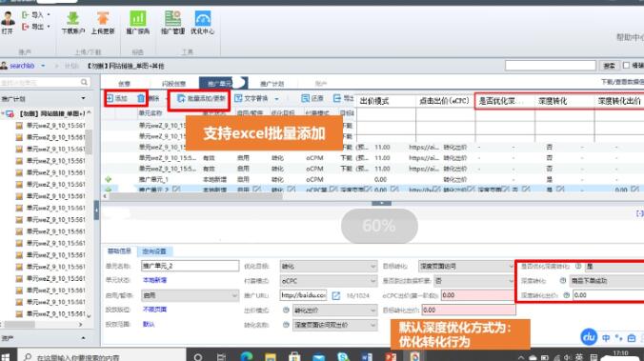Screen dimensions: 644x361
Task: Click the 帮助中心 link
Action: coord(630,37)
